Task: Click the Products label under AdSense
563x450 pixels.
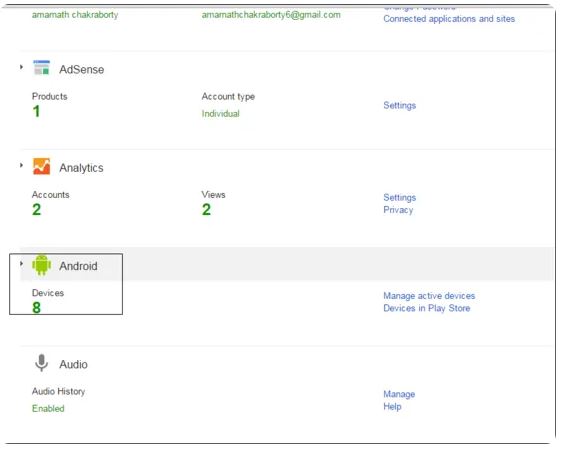Action: coord(50,96)
